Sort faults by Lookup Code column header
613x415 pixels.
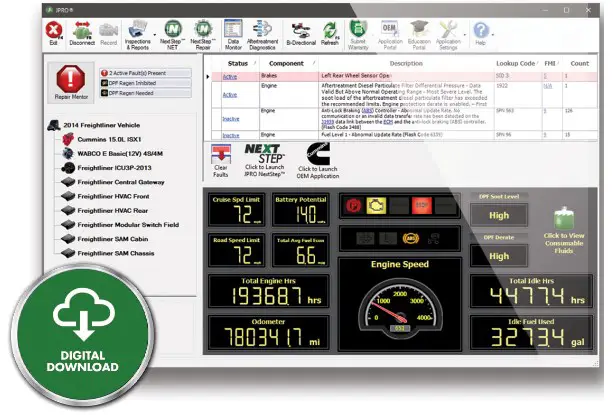pos(515,63)
